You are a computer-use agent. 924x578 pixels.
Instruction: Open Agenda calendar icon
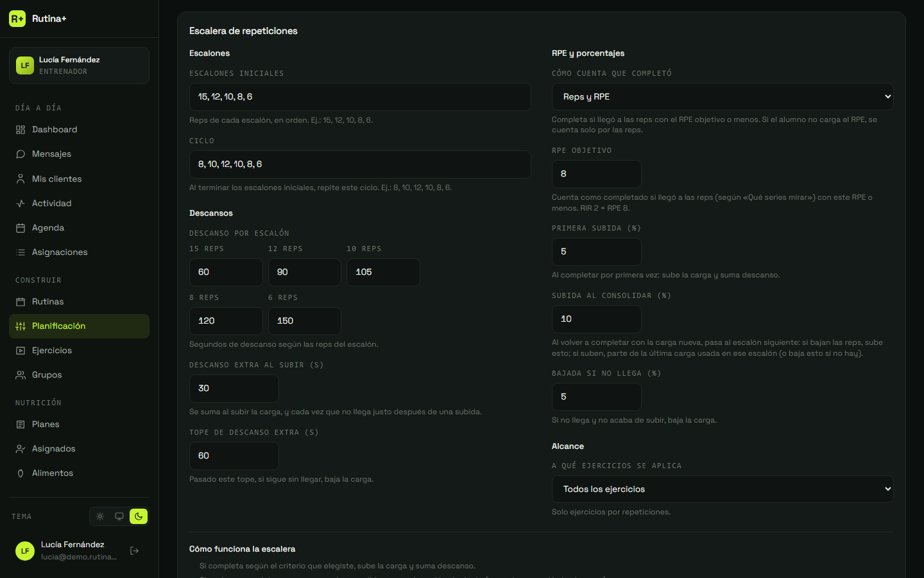pos(21,228)
